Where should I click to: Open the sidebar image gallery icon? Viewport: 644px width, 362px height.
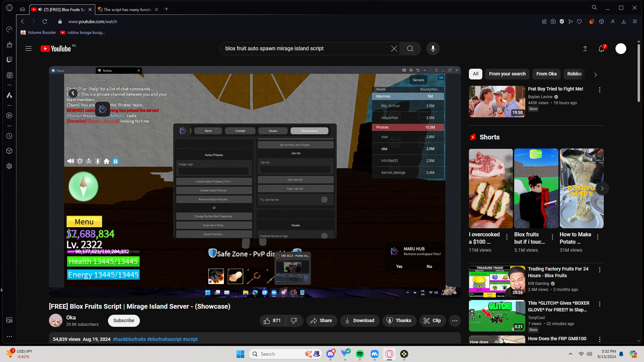tap(9, 320)
